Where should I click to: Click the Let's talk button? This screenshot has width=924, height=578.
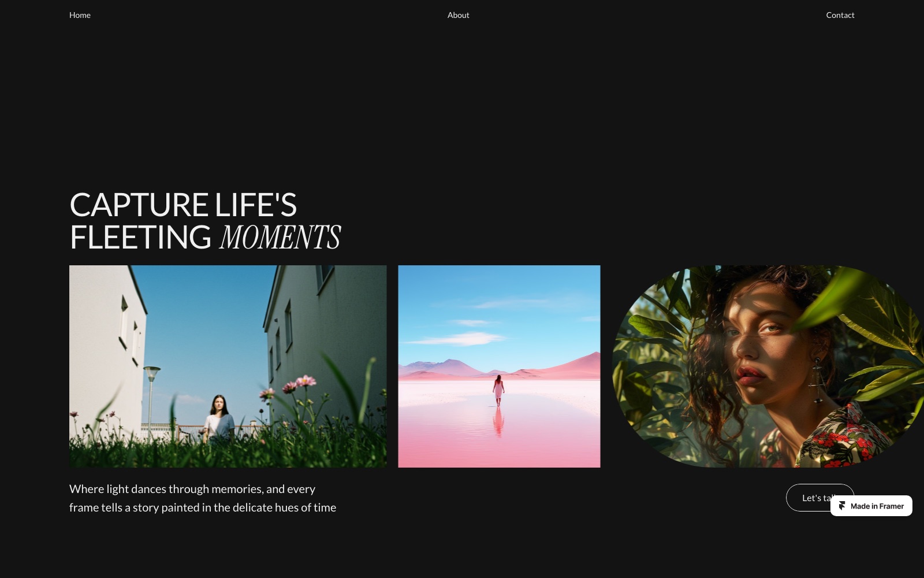coord(808,498)
